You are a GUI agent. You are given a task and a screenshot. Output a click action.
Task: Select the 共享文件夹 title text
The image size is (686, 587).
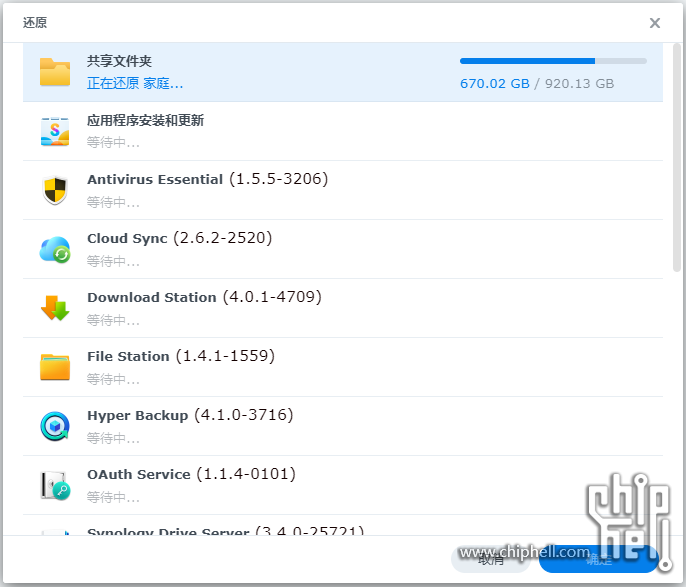click(x=119, y=61)
